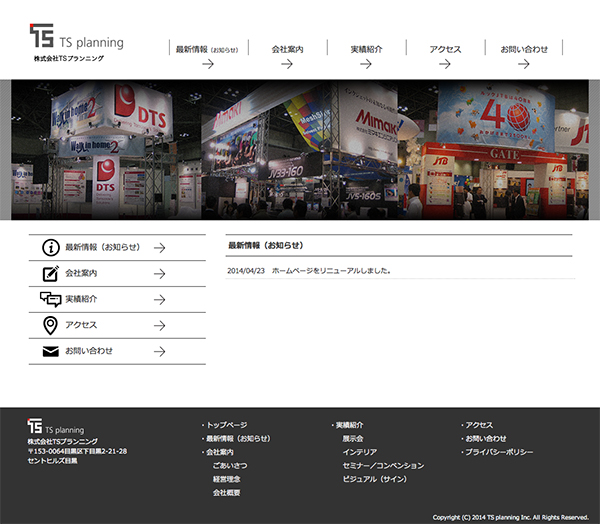600x524 pixels.
Task: Click arrow at right of sidebar 最新情報 row
Action: tap(160, 248)
